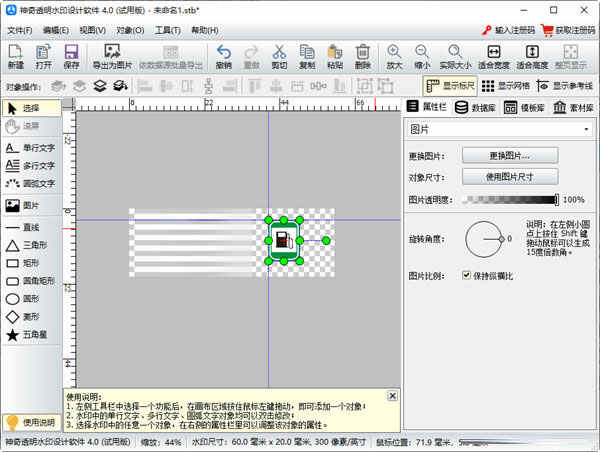Select the 单行文字 single-line text tool
This screenshot has width=600, height=452.
click(31, 146)
